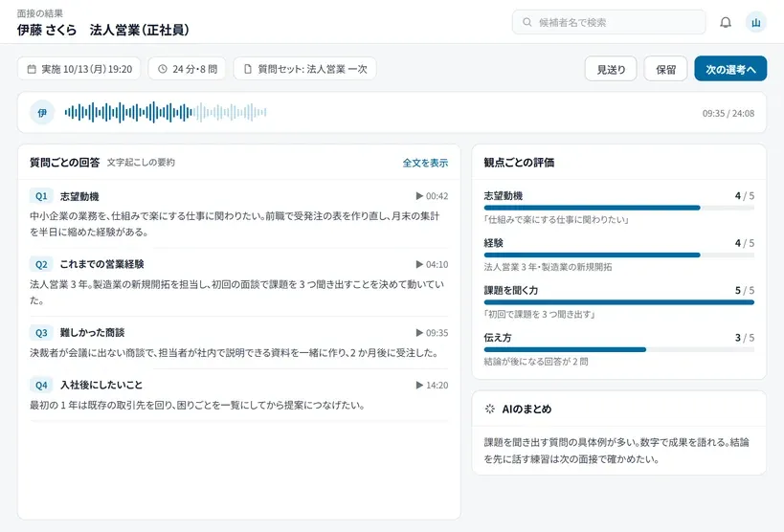Focus the 候補者名で検索 search field
The width and height of the screenshot is (784, 532).
pos(609,23)
